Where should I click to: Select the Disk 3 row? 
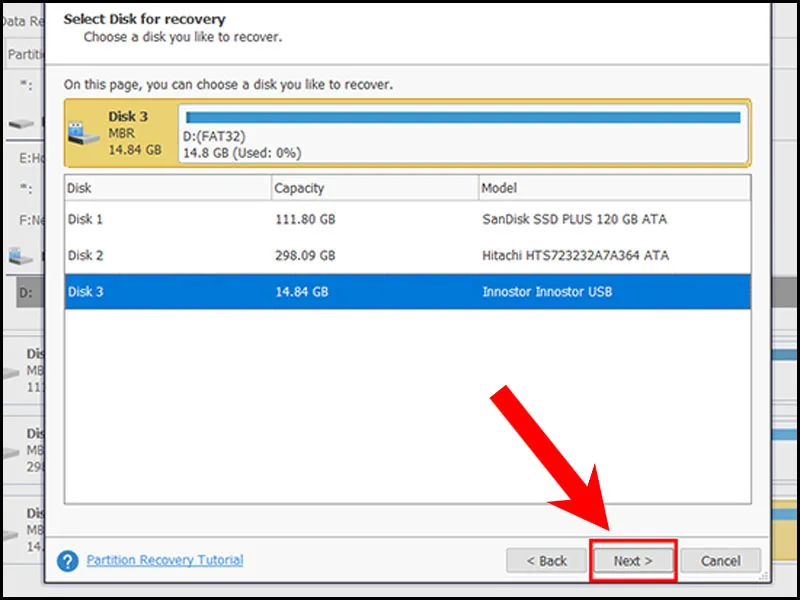pyautogui.click(x=407, y=292)
